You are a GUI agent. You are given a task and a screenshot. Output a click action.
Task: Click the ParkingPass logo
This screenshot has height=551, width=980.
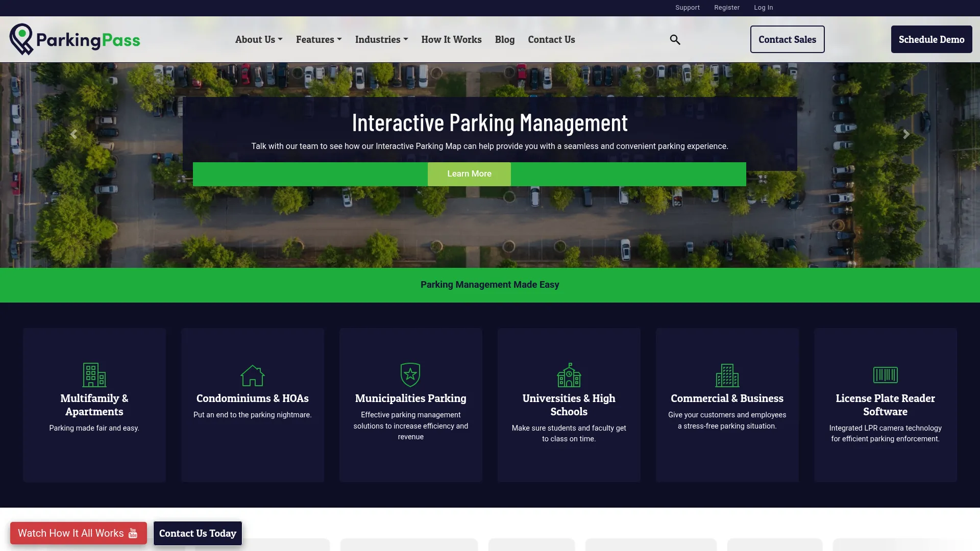tap(75, 39)
